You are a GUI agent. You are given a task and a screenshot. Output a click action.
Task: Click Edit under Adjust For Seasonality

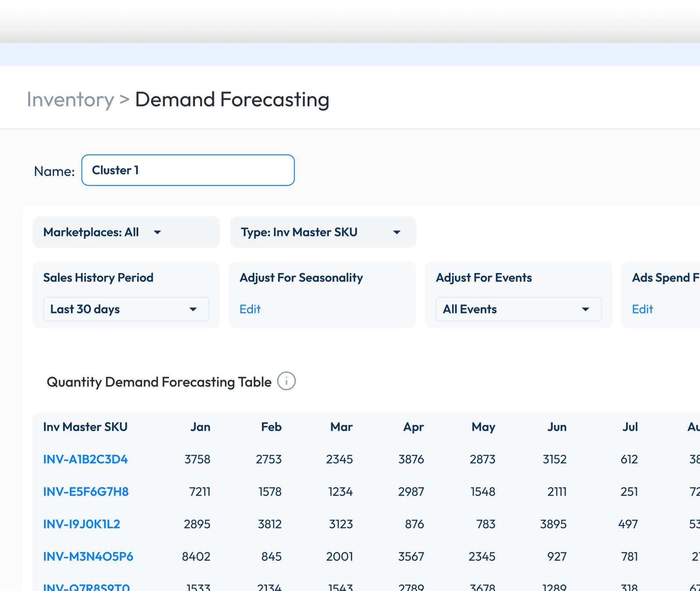pyautogui.click(x=250, y=309)
